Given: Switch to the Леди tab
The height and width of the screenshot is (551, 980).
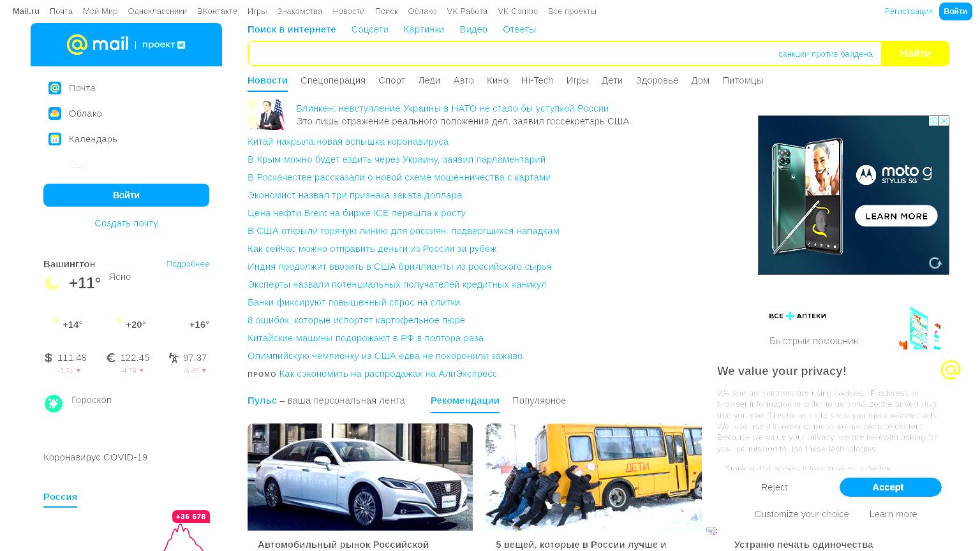Looking at the screenshot, I should point(429,80).
